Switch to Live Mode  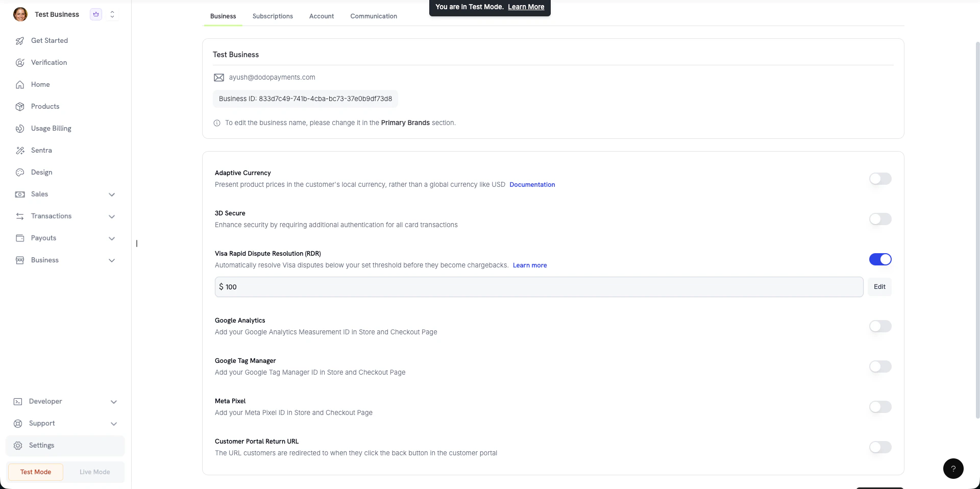pyautogui.click(x=94, y=472)
